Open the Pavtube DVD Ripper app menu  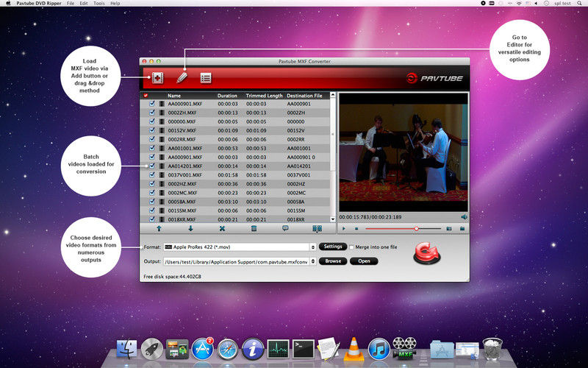pos(39,3)
